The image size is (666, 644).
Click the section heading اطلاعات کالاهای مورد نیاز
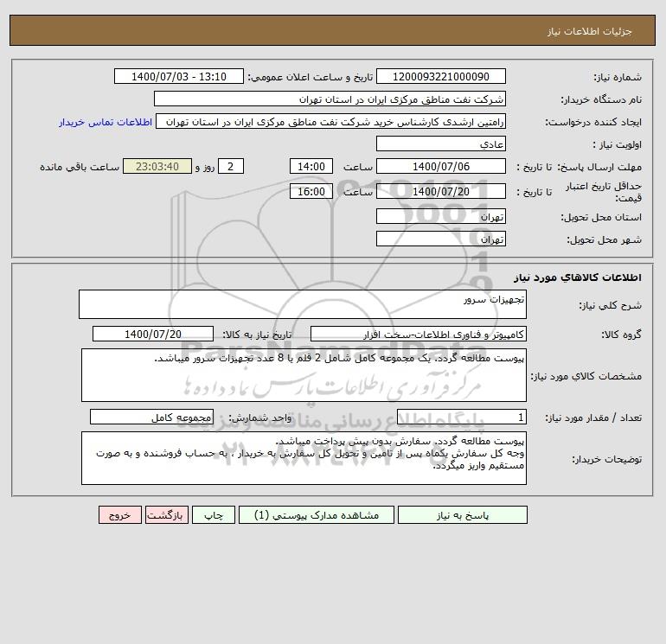click(578, 277)
